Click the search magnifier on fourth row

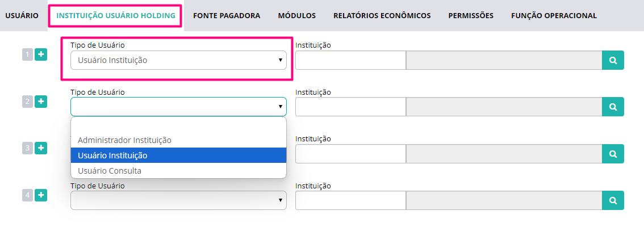(613, 200)
